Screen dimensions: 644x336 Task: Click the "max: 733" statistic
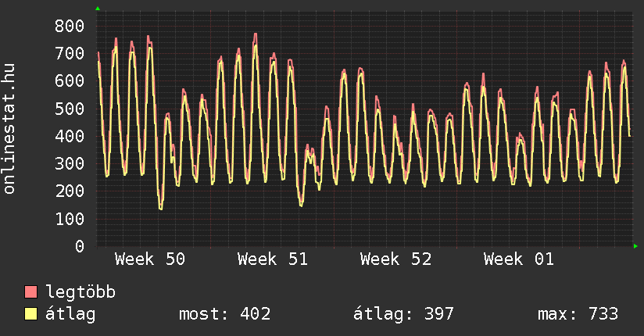click(578, 314)
